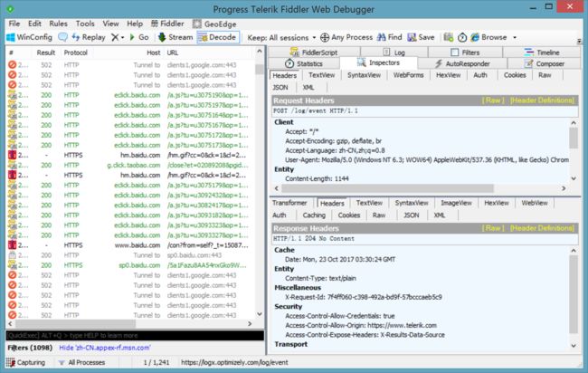Click Raw link in Response Headers bar
Screen dimensions: 588x373
(493, 228)
